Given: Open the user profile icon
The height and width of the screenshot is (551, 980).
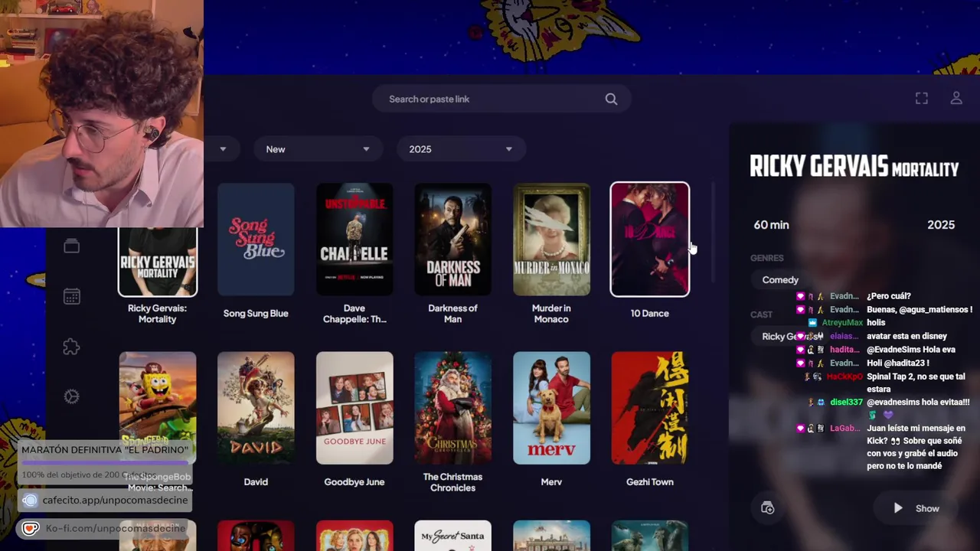Looking at the screenshot, I should click(956, 99).
